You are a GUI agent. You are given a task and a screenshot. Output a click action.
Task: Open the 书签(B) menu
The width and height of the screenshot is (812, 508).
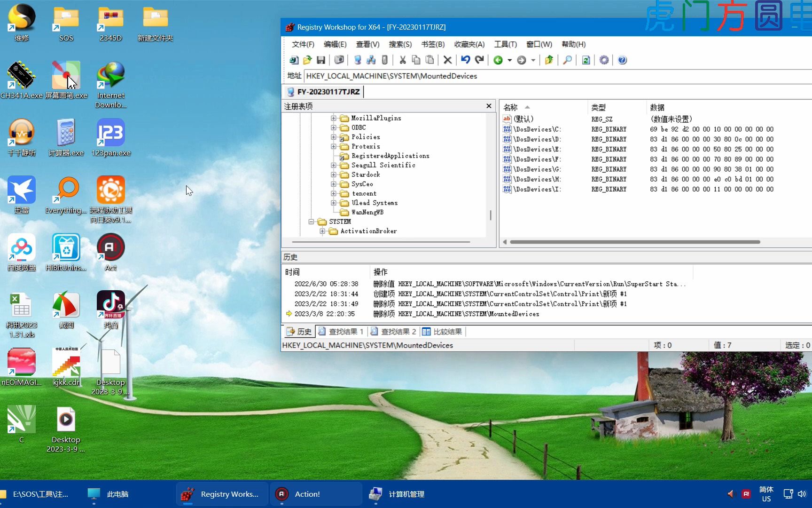point(433,44)
